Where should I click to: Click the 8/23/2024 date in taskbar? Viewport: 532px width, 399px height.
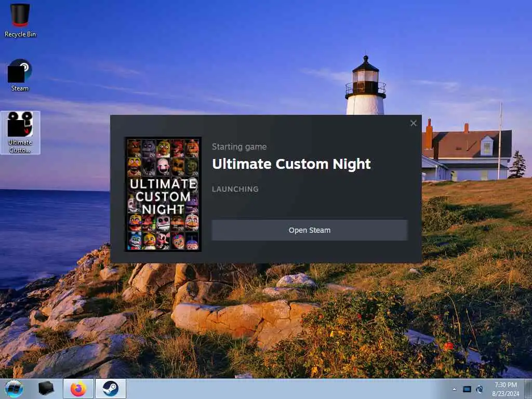506,394
